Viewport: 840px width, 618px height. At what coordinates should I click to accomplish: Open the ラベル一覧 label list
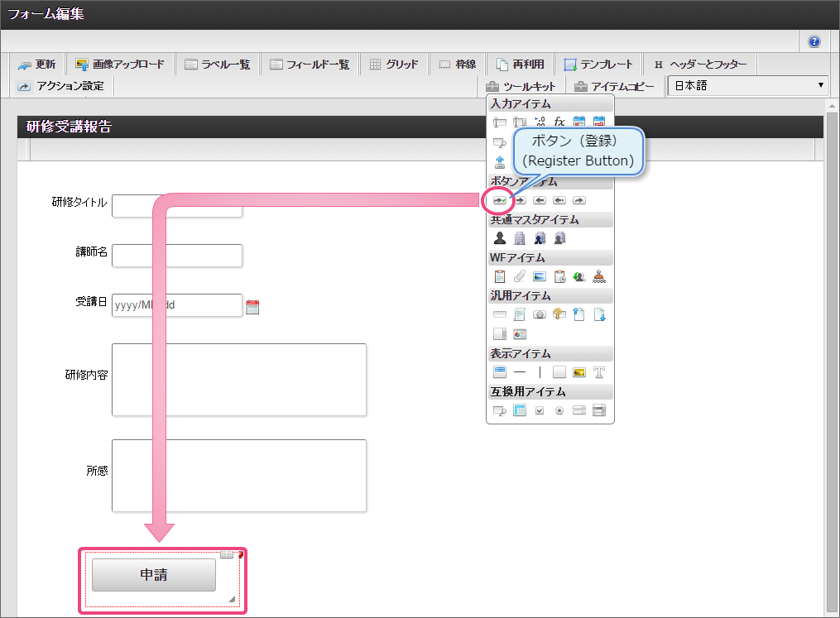click(218, 65)
